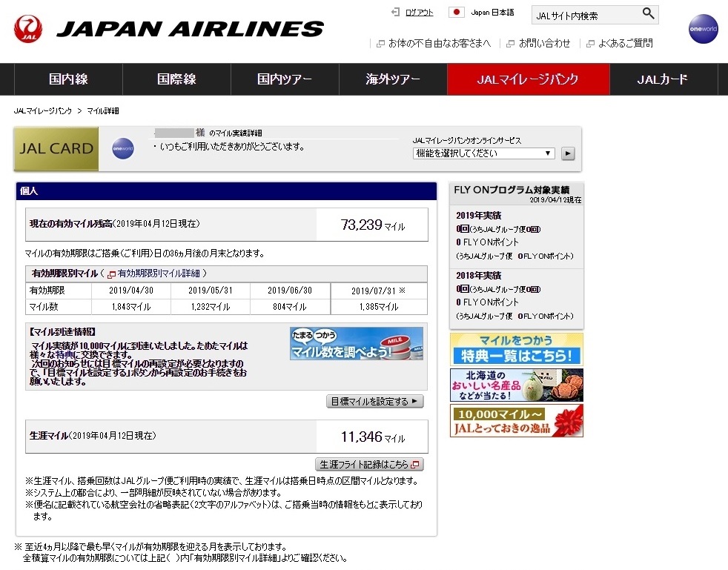Click the 2019/05/31 expiry date cell
The height and width of the screenshot is (570, 728).
pyautogui.click(x=211, y=291)
